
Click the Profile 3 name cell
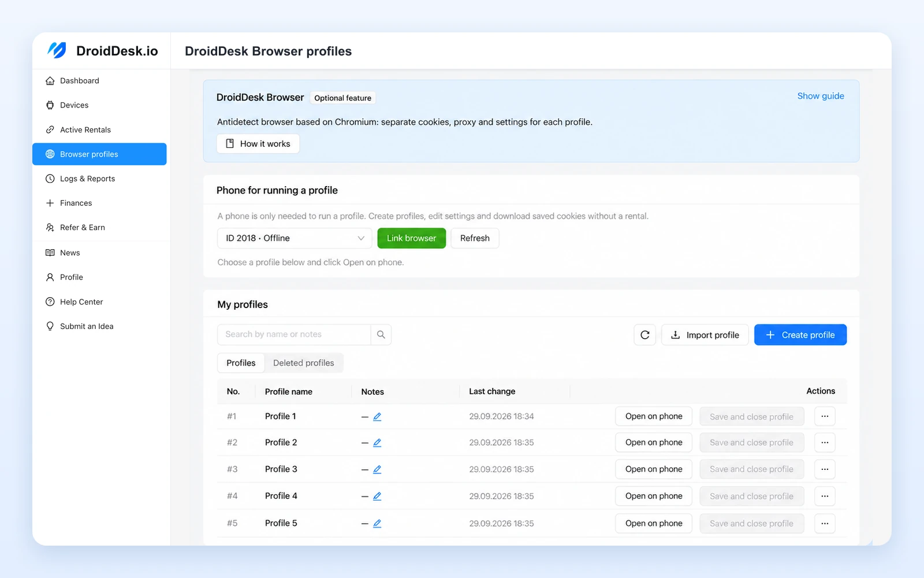coord(281,469)
